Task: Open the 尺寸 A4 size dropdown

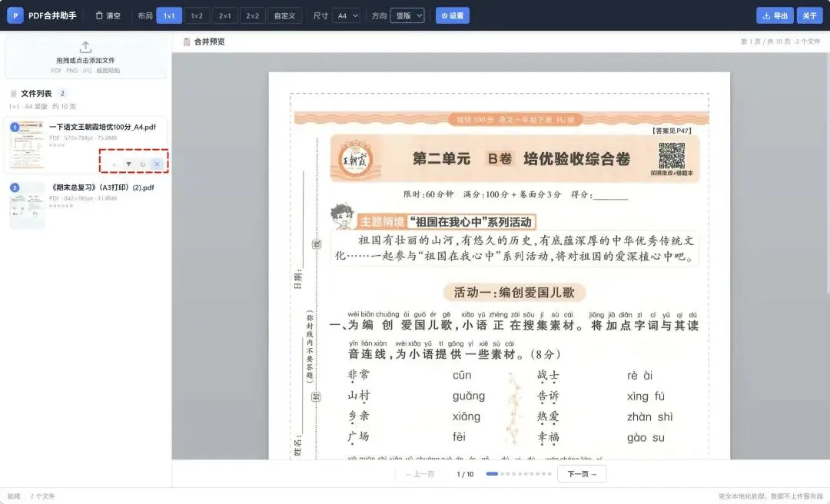Action: [346, 15]
